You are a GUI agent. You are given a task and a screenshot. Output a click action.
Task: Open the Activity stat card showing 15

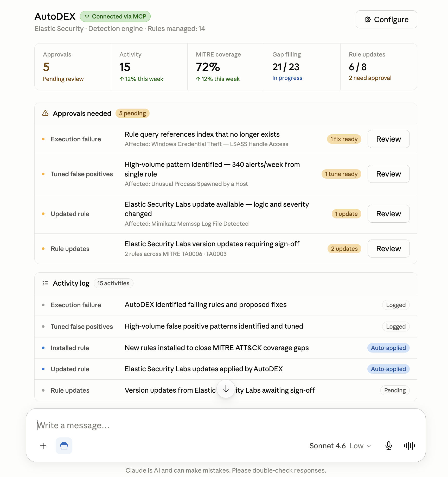[149, 67]
